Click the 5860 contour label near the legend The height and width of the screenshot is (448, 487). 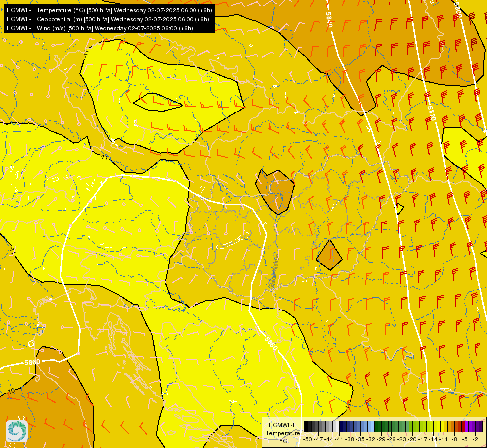point(271,344)
